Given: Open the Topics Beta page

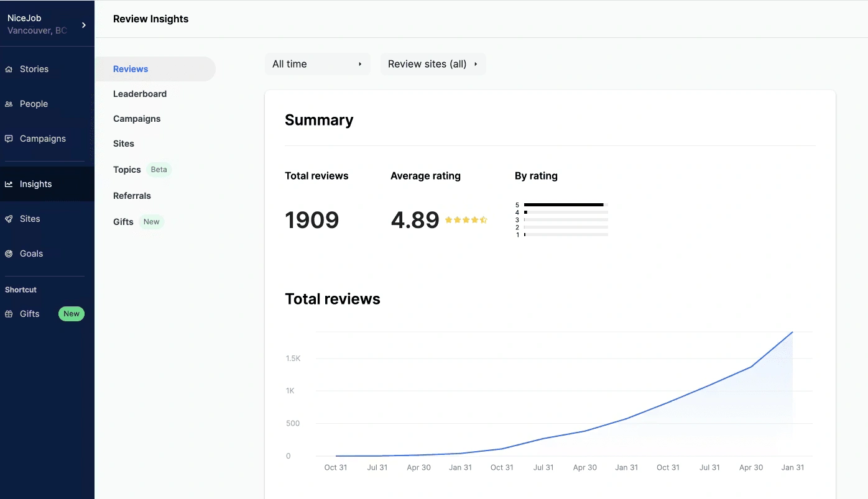Looking at the screenshot, I should (127, 170).
